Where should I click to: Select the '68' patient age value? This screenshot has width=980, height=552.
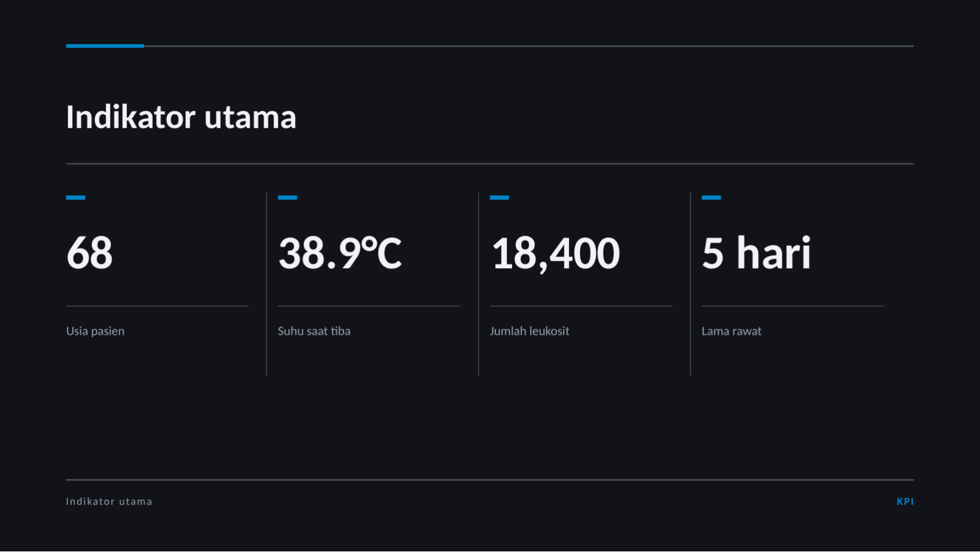[x=90, y=253]
